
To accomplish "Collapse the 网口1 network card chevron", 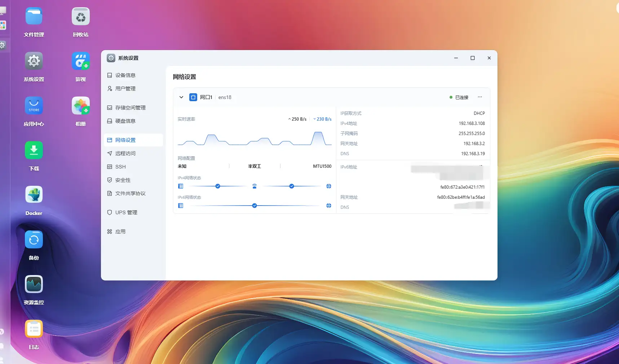I will click(x=181, y=97).
